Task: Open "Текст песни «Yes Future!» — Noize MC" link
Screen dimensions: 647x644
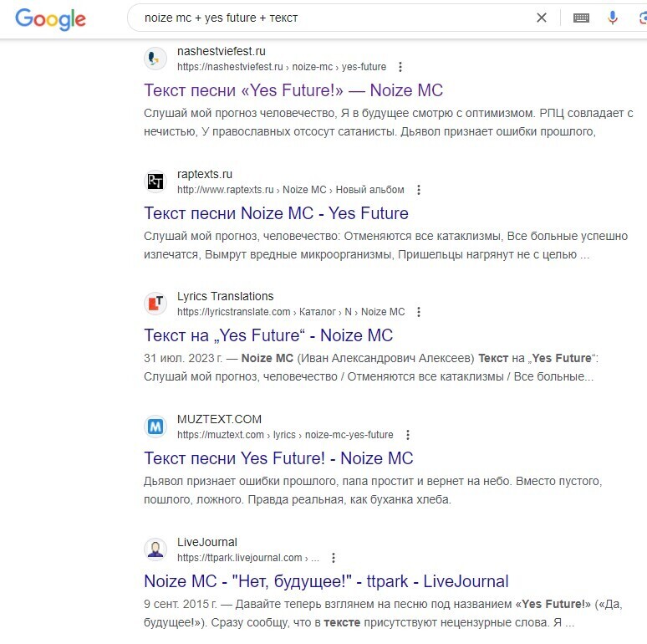Action: tap(293, 90)
